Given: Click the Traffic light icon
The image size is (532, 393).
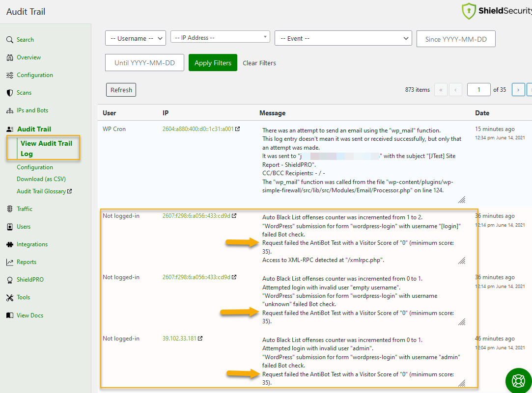Looking at the screenshot, I should pyautogui.click(x=10, y=209).
